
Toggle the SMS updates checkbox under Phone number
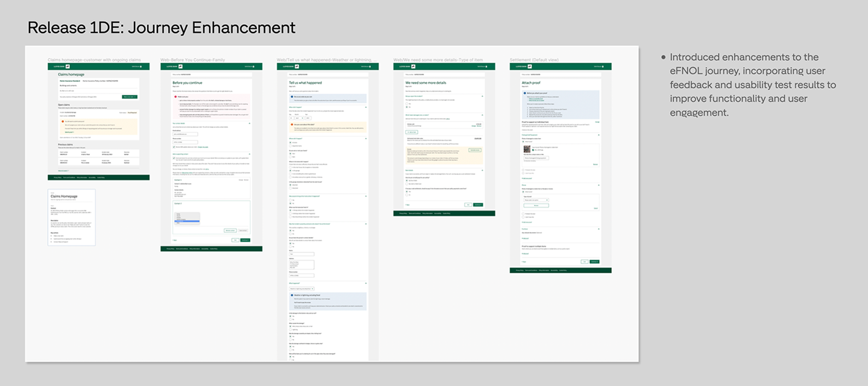coord(174,147)
